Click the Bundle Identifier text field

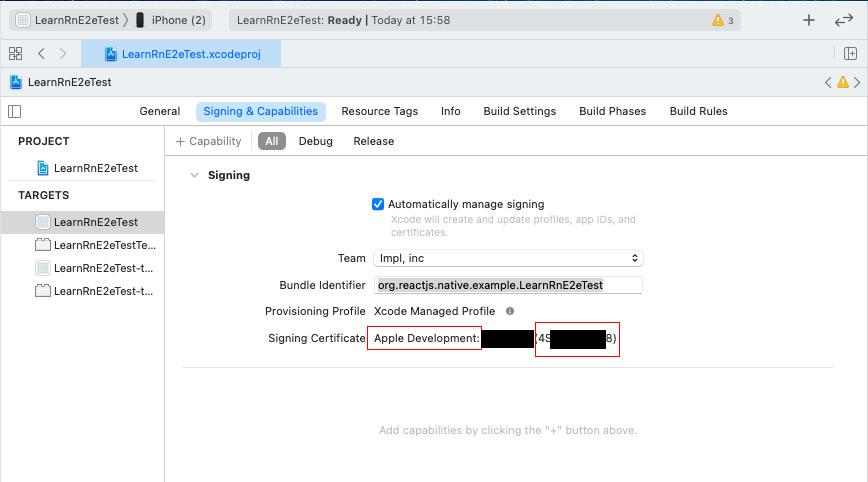[508, 285]
